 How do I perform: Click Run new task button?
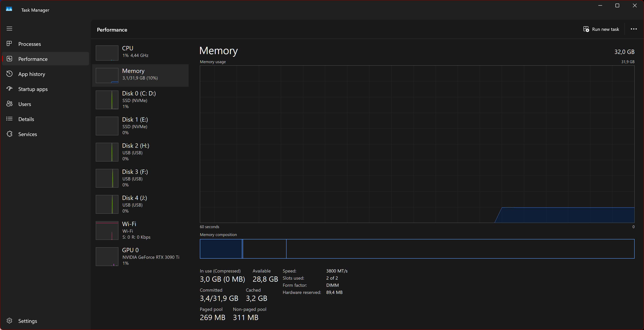pos(601,29)
